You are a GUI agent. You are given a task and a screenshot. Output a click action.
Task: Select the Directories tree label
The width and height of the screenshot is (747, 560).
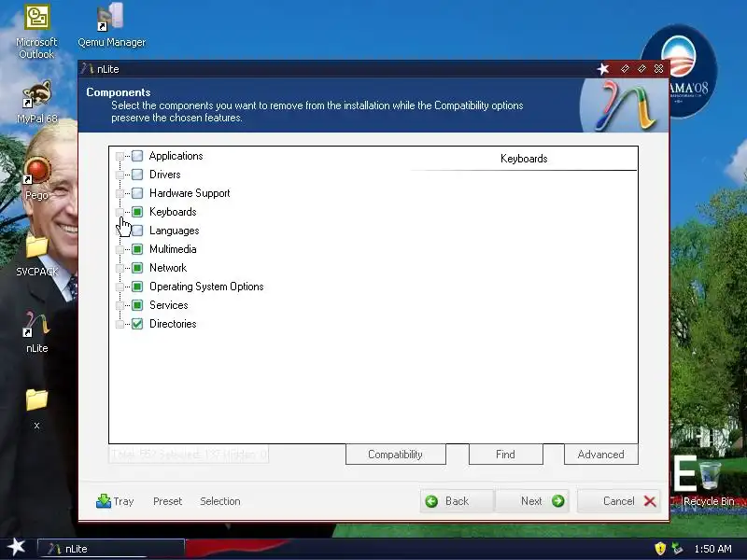pos(173,324)
